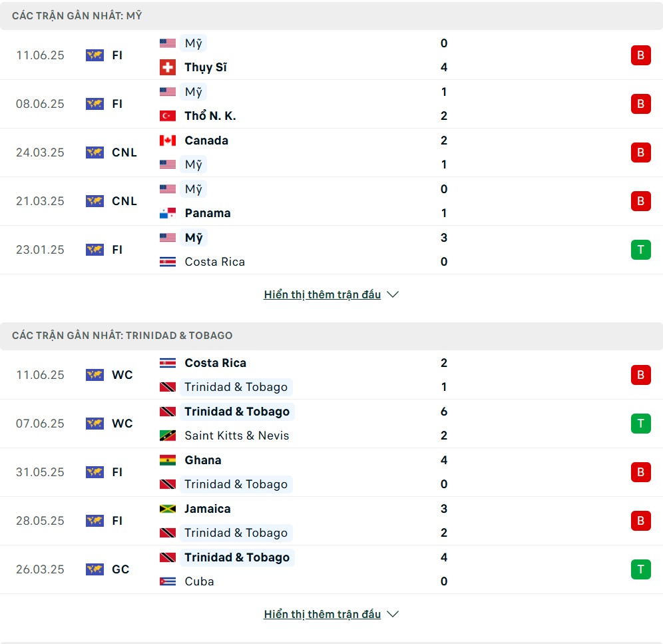The image size is (663, 644).
Task: Click the Canada flag icon
Action: (x=168, y=141)
